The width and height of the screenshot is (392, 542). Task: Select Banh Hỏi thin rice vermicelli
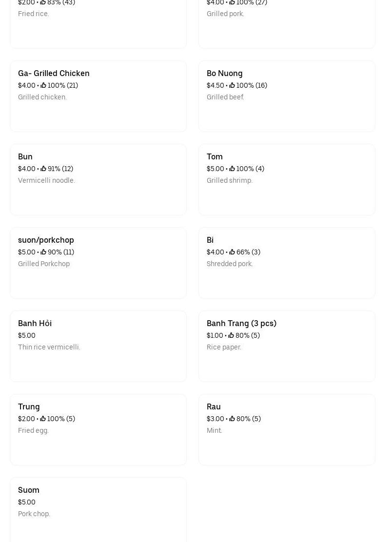tap(98, 346)
